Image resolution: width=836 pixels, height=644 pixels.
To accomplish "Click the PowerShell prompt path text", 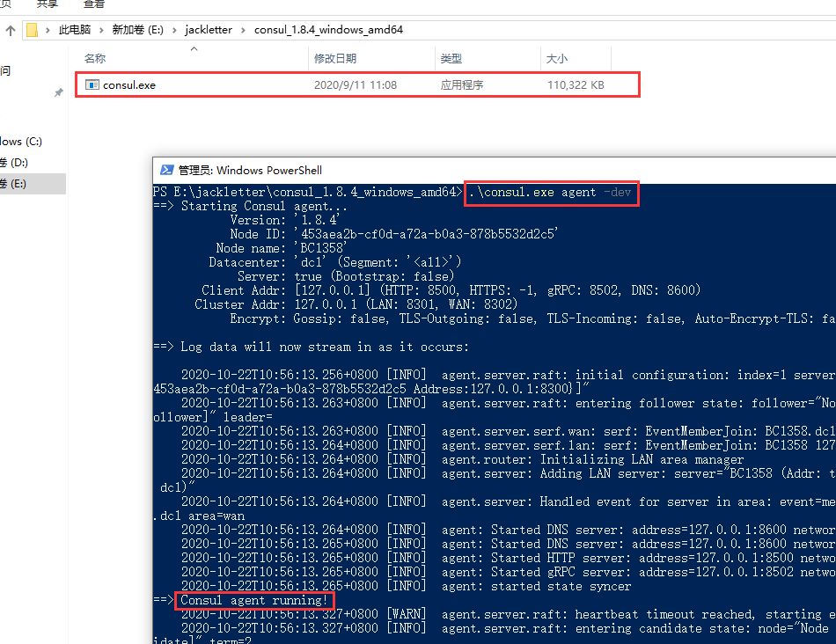I will [308, 193].
